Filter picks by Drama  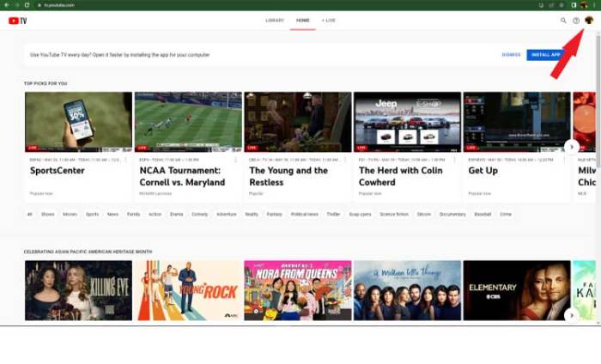pyautogui.click(x=177, y=214)
